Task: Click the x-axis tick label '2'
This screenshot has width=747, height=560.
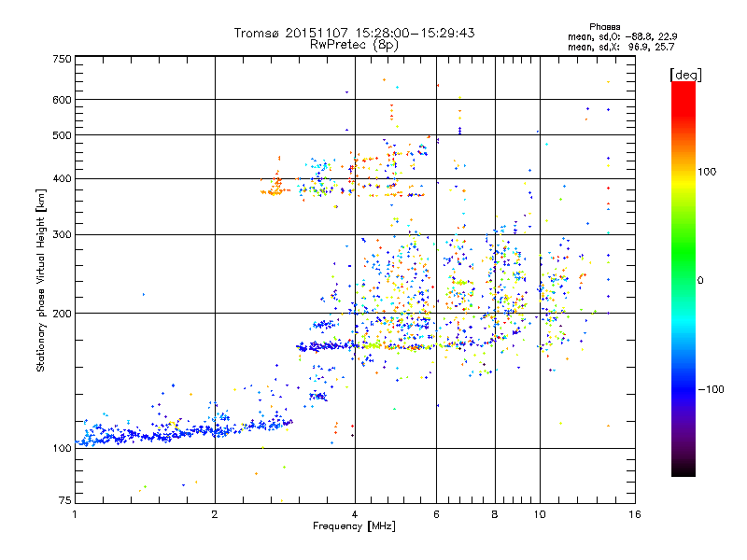Action: point(215,514)
